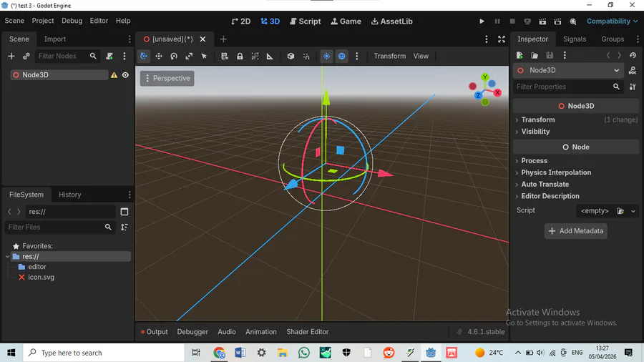Screen dimensions: 644x362
Task: Expand the Physics Interpolation section
Action: (x=576, y=173)
